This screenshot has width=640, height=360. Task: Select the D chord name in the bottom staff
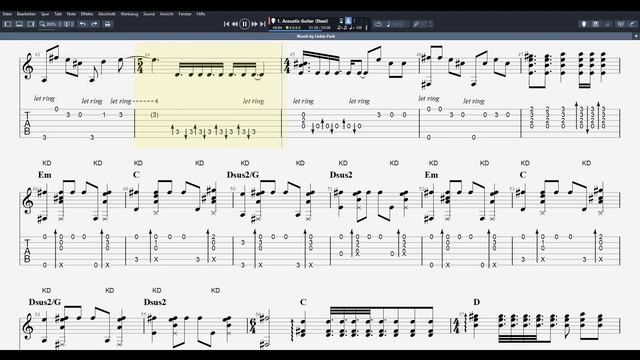pyautogui.click(x=476, y=302)
